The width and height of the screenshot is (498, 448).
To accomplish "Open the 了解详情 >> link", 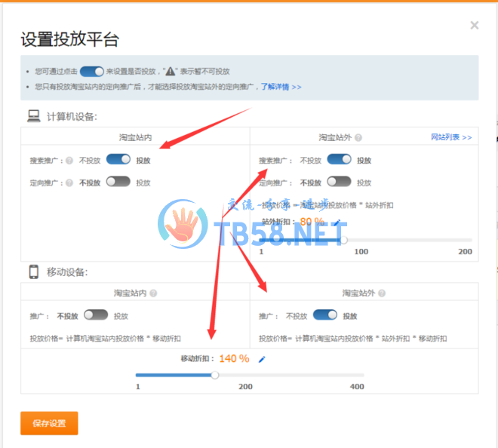I will tap(281, 87).
